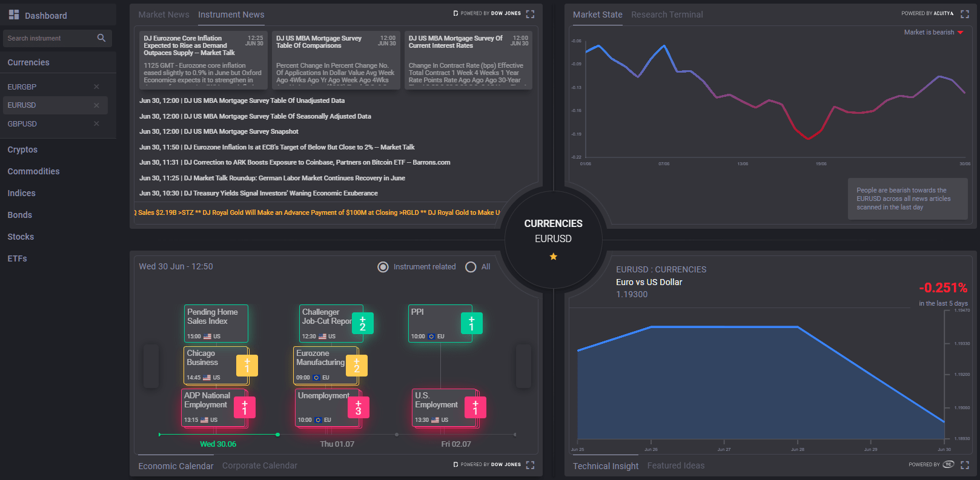This screenshot has width=980, height=480.
Task: Remove EURGBP from the currencies list
Action: tap(96, 87)
